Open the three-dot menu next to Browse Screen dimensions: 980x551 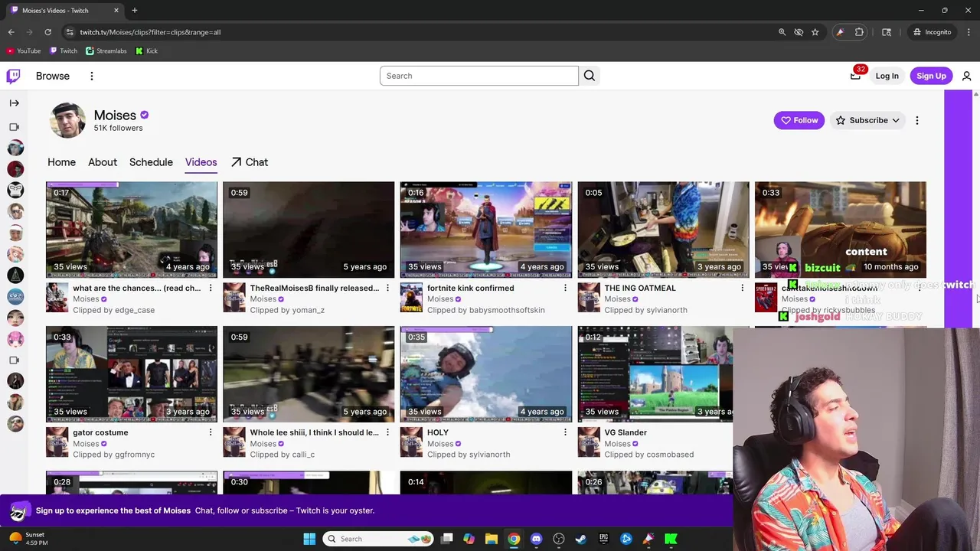91,76
